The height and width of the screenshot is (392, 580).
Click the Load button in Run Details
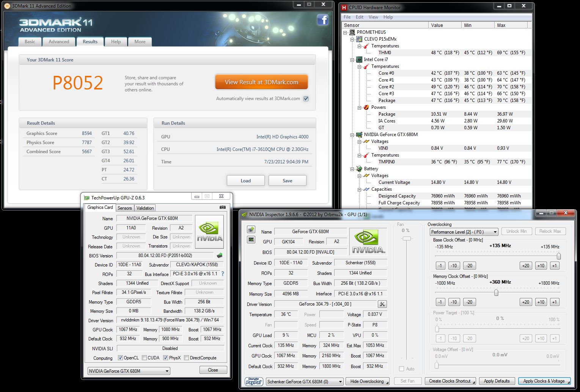[245, 181]
